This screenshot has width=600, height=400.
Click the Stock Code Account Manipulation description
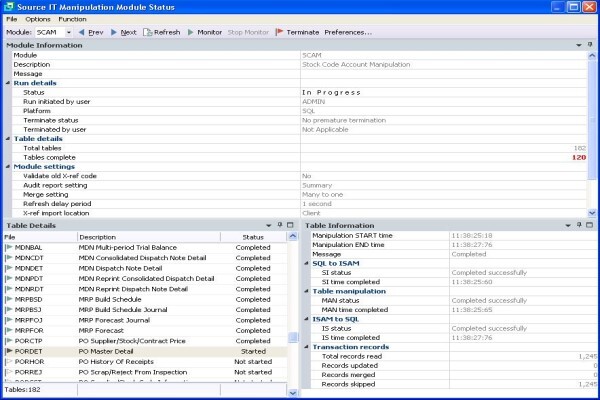tap(356, 65)
